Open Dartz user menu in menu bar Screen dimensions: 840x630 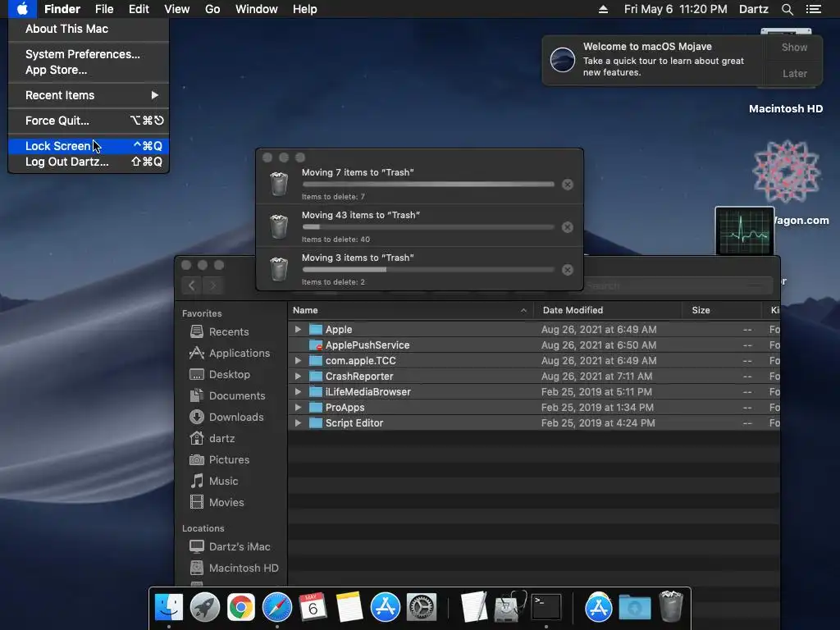(753, 9)
